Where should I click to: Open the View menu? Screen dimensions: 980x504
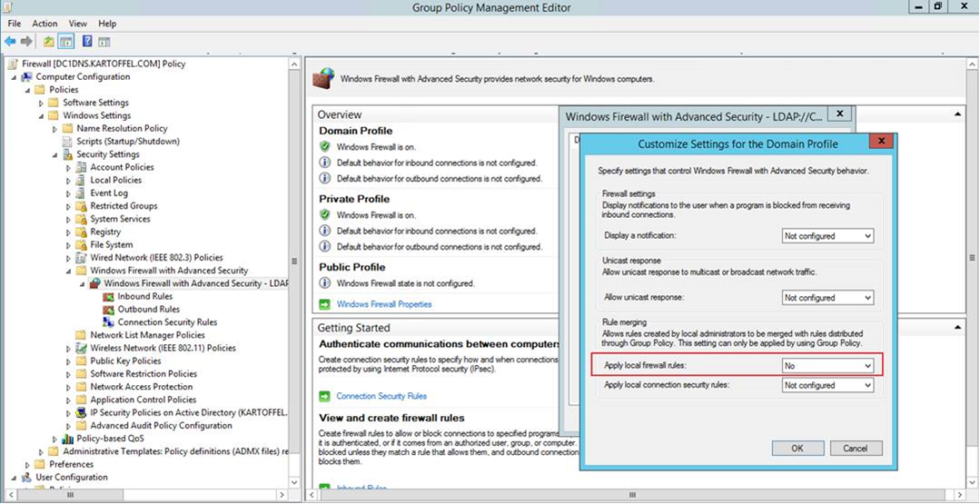tap(78, 23)
